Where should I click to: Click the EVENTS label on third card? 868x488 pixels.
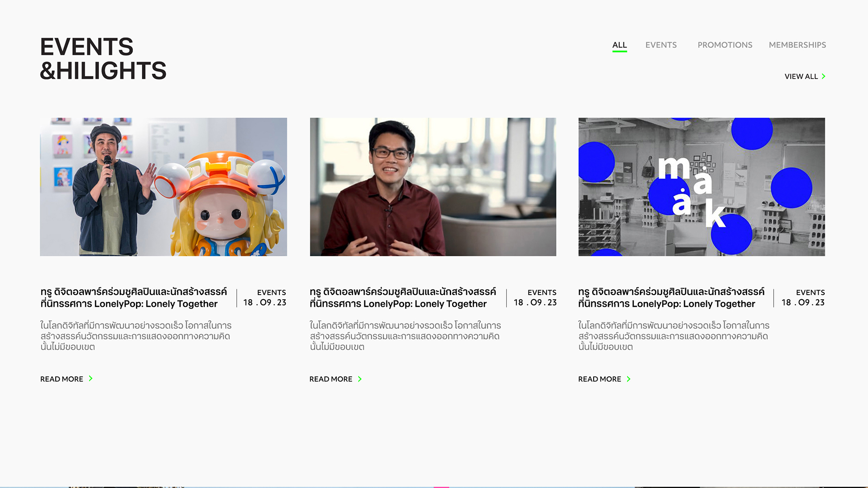pyautogui.click(x=810, y=292)
